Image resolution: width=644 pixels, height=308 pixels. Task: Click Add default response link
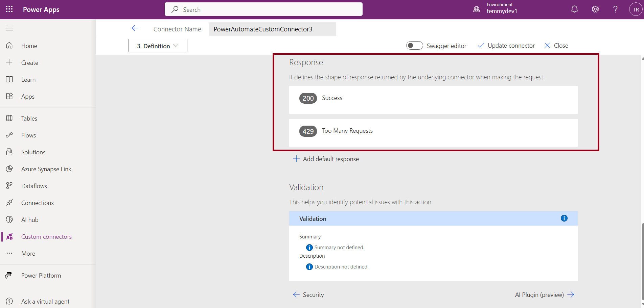click(x=326, y=159)
